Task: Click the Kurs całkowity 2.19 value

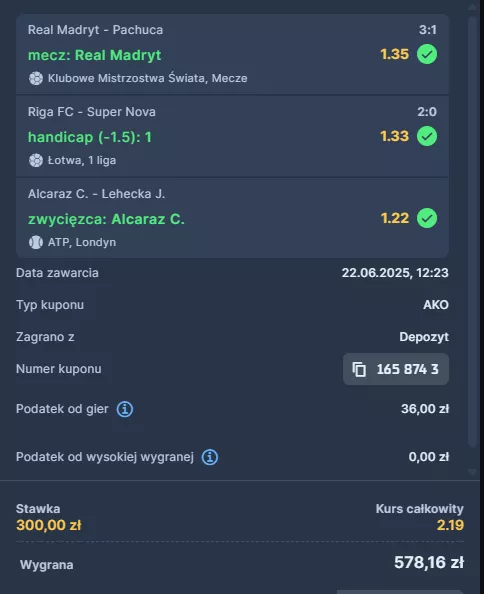Action: point(450,525)
